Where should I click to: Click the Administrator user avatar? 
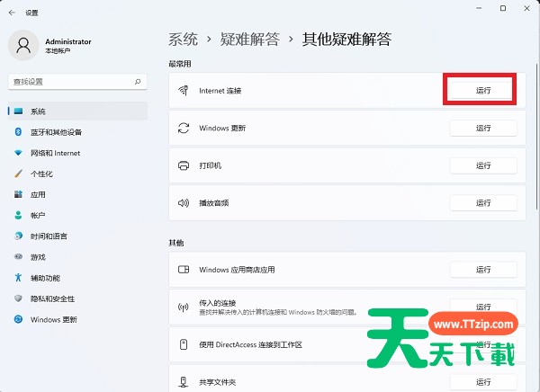(23, 44)
